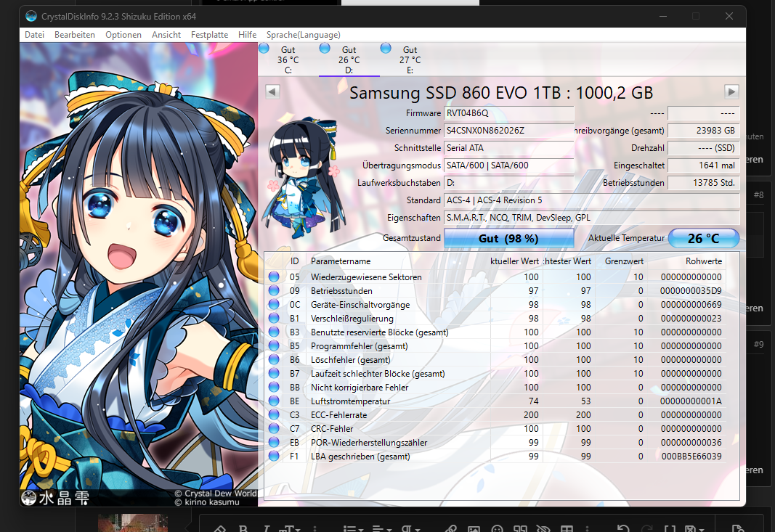
Task: Open post #8 link in background forum
Action: [759, 195]
